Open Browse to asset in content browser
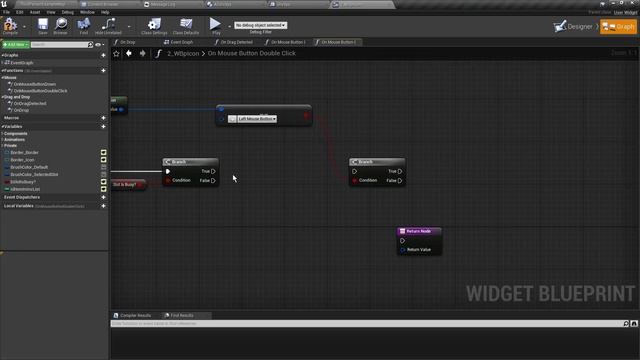This screenshot has width=640, height=360. 61,25
